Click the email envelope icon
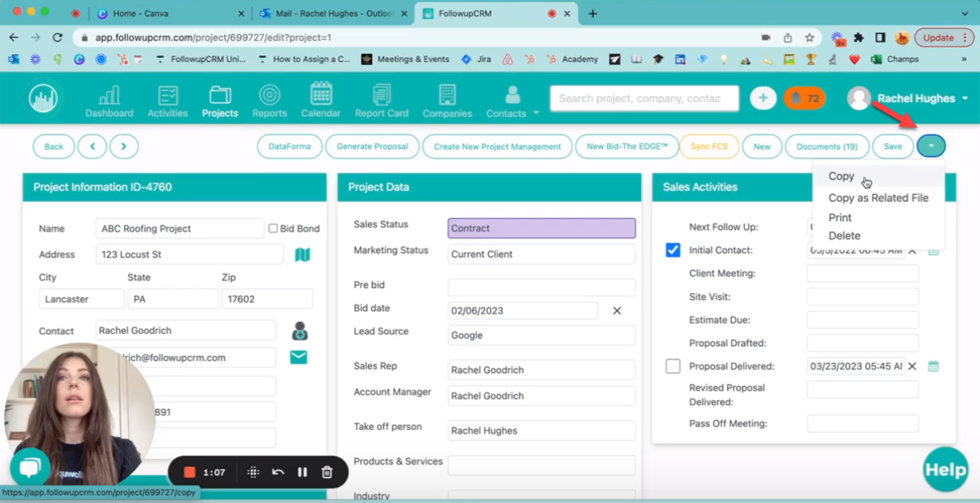 click(x=299, y=357)
